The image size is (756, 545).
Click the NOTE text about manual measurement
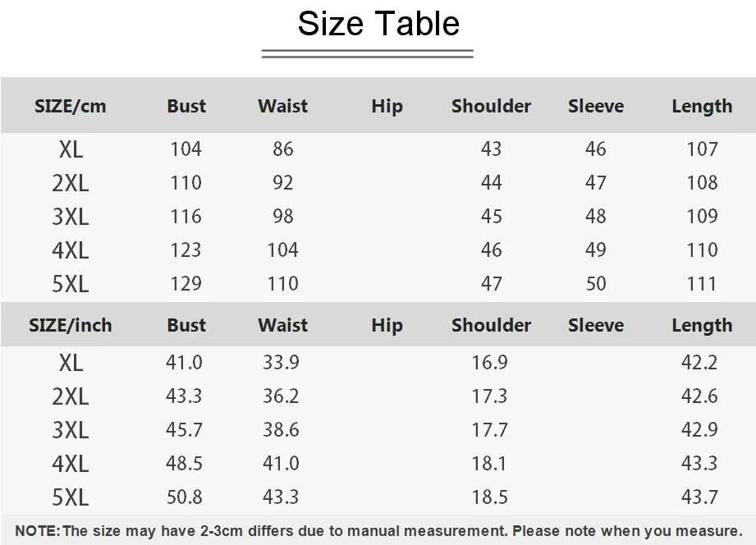click(379, 531)
